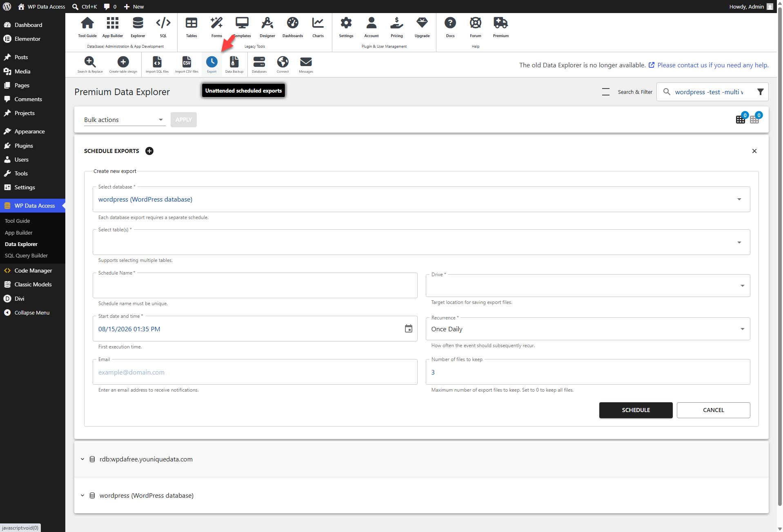Image resolution: width=783 pixels, height=532 pixels.
Task: Open Classic Models in the sidebar
Action: [x=33, y=284]
